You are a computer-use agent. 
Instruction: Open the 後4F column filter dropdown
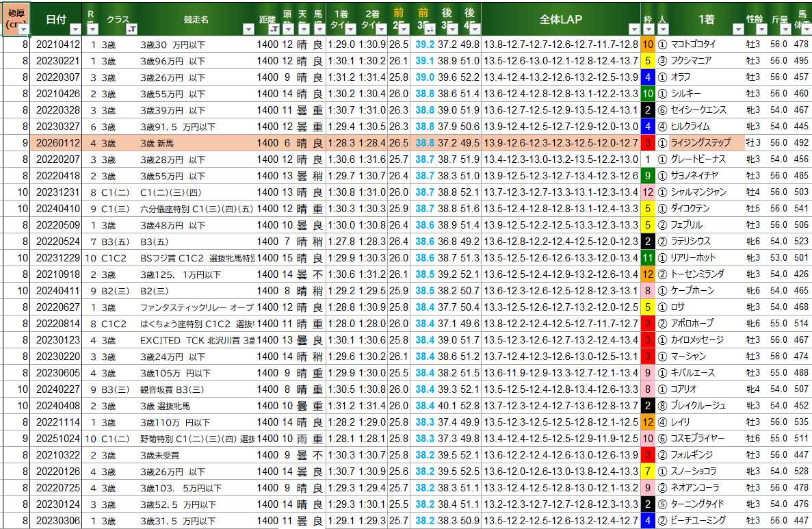click(x=475, y=29)
